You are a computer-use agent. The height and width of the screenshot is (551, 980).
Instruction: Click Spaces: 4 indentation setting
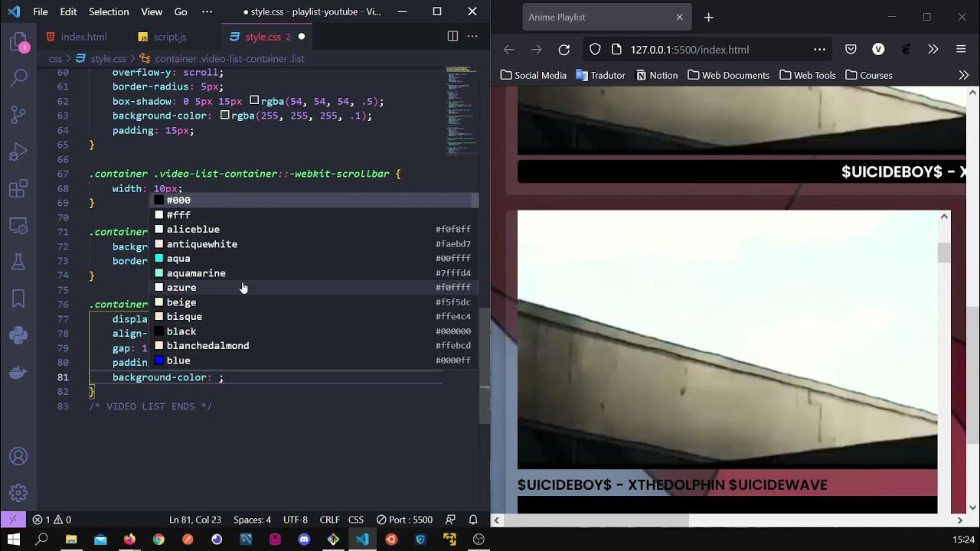tap(252, 520)
